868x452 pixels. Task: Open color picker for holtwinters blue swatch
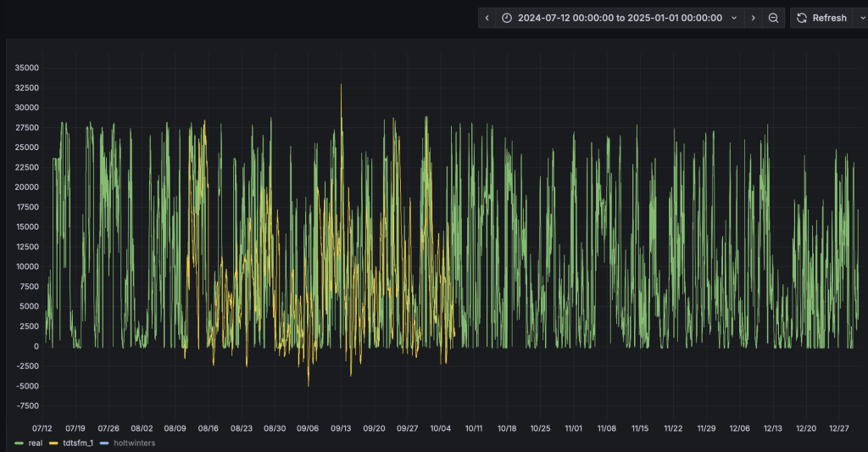coord(104,443)
